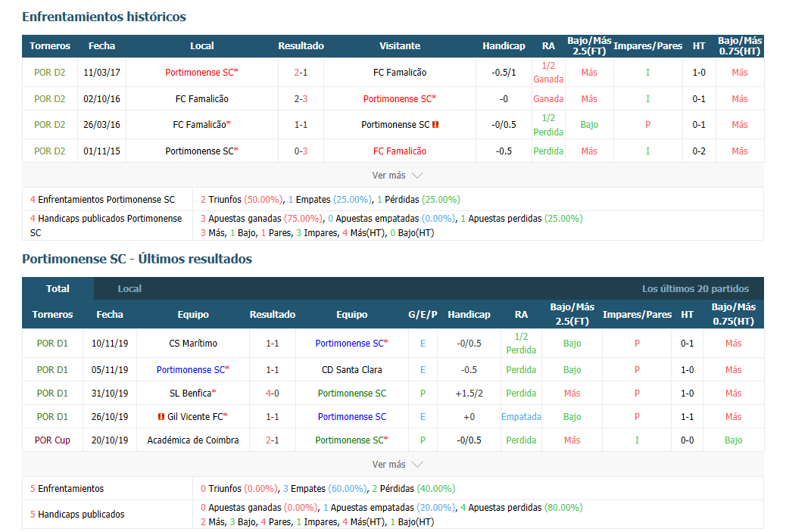Click handicap '-0/0.5' in 26/03/16 row
Screen dimensions: 786x532
504,124
